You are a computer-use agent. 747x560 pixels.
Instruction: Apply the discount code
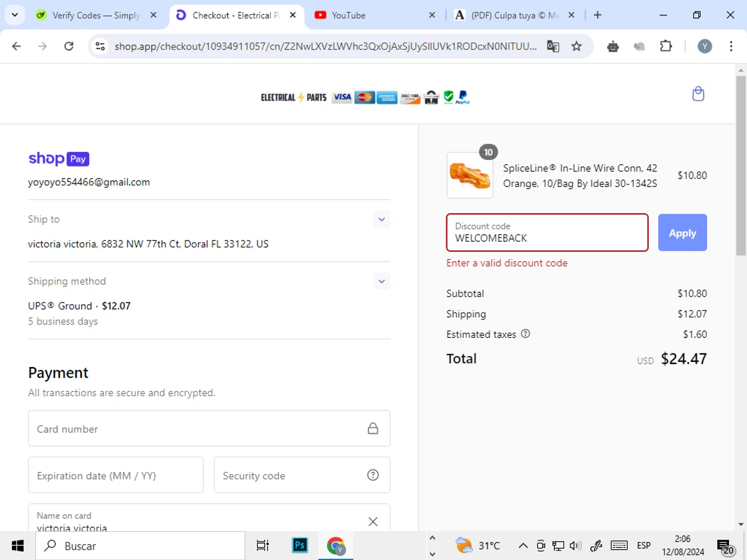[x=682, y=232]
